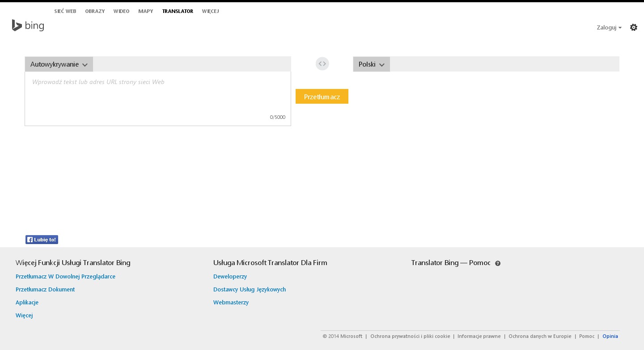Image resolution: width=644 pixels, height=350 pixels.
Task: Expand the Autowykrywanie source language dropdown
Action: coord(59,64)
